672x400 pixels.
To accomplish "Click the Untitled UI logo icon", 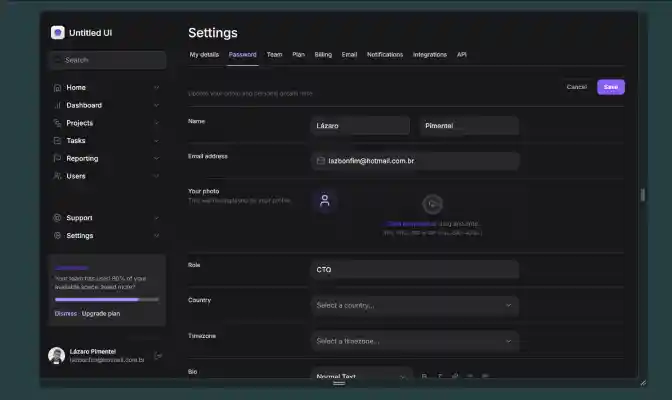I will pyautogui.click(x=57, y=33).
